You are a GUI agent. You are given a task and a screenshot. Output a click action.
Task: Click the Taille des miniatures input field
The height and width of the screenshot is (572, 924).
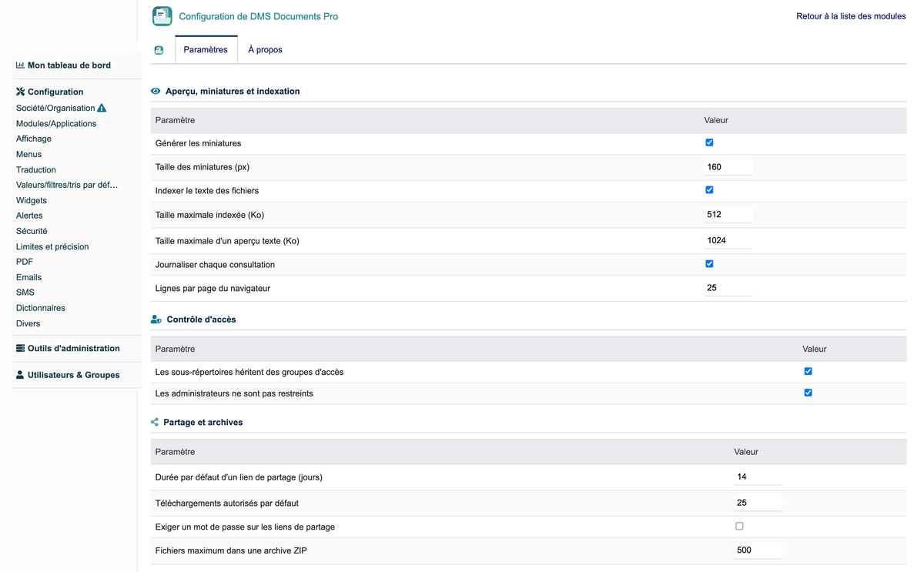[728, 167]
